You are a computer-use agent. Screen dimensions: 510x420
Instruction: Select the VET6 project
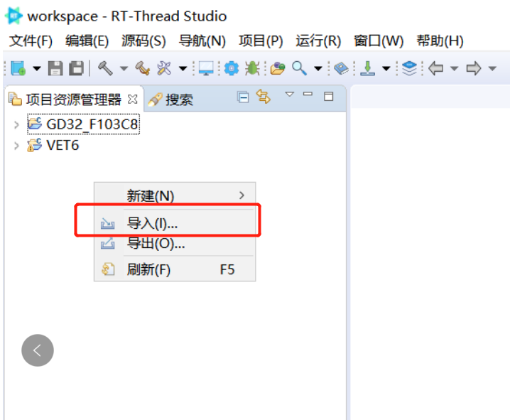[x=53, y=145]
